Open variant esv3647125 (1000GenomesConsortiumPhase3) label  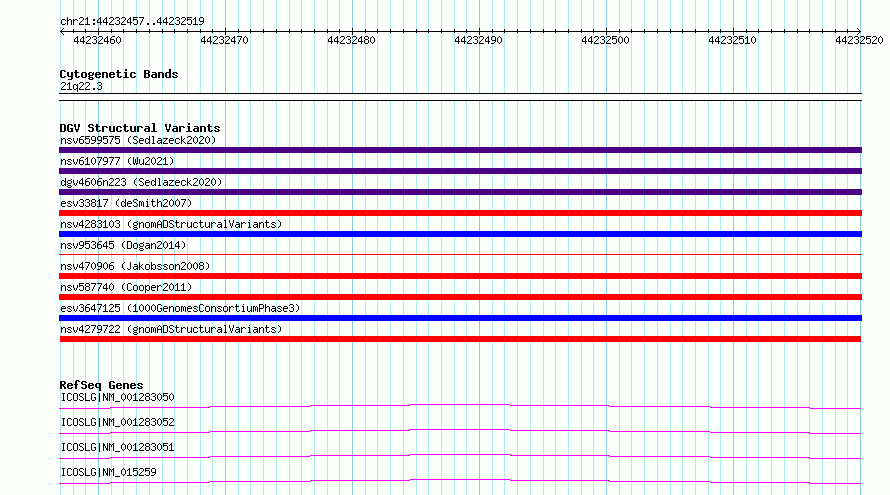pos(180,308)
